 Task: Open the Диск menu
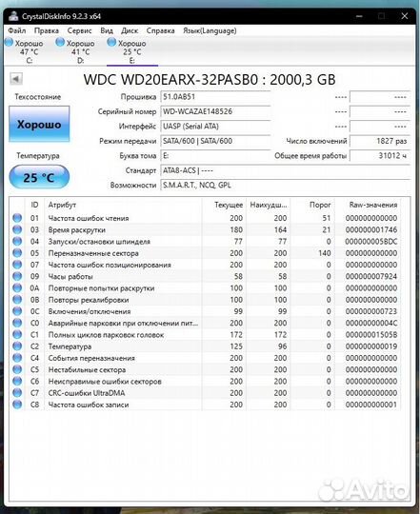tap(130, 30)
